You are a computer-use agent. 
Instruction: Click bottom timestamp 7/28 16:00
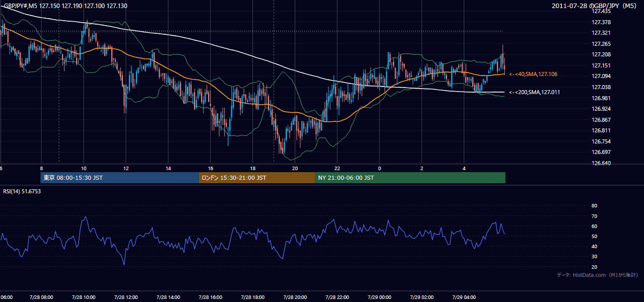(x=211, y=297)
